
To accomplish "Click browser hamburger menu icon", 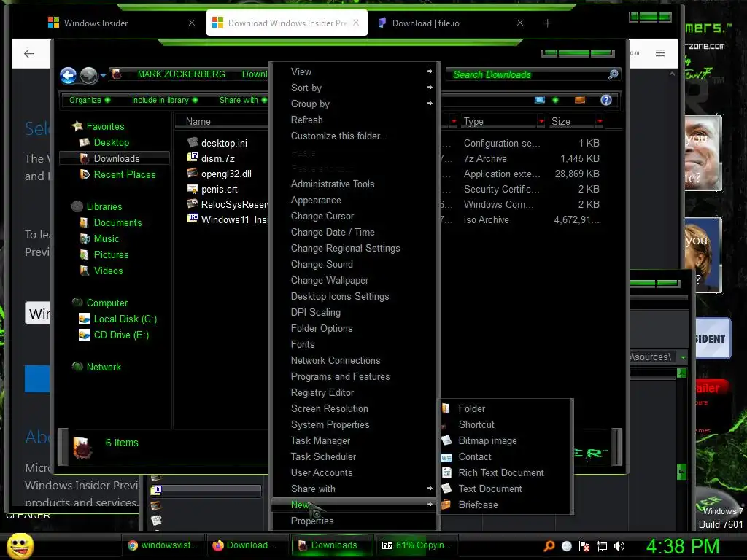I will pos(659,52).
